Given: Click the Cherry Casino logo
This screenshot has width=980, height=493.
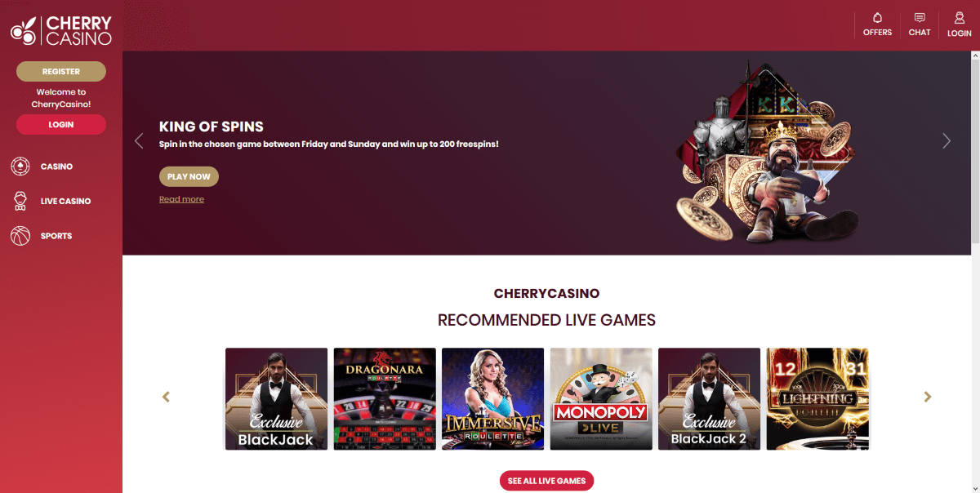Looking at the screenshot, I should (x=61, y=30).
